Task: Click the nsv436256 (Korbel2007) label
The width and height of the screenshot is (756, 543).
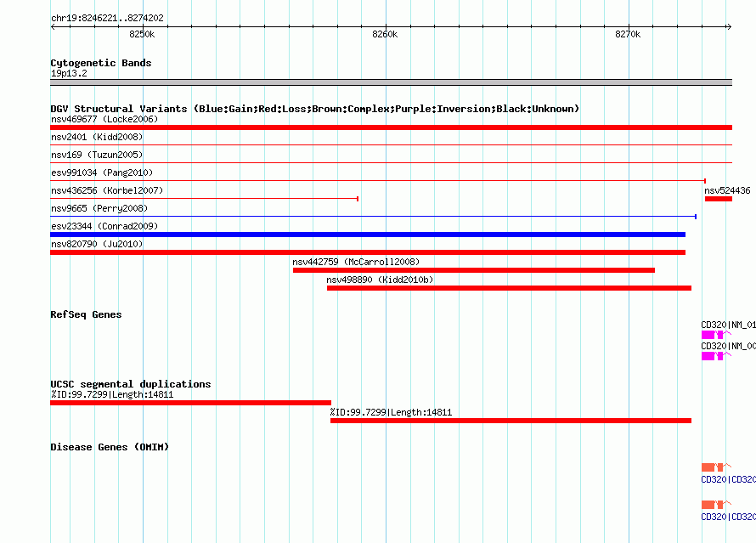Action: tap(107, 190)
